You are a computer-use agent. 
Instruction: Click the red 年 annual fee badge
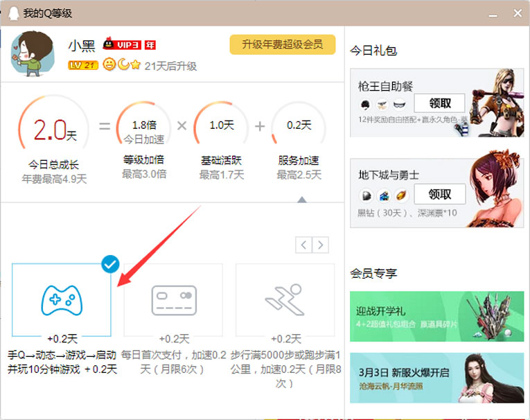click(x=150, y=45)
